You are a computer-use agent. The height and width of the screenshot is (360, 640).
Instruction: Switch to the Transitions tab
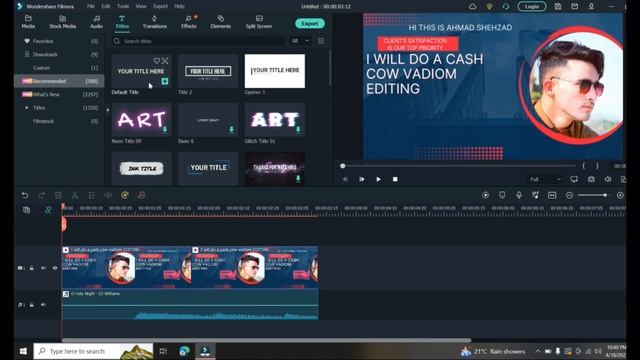(x=154, y=22)
